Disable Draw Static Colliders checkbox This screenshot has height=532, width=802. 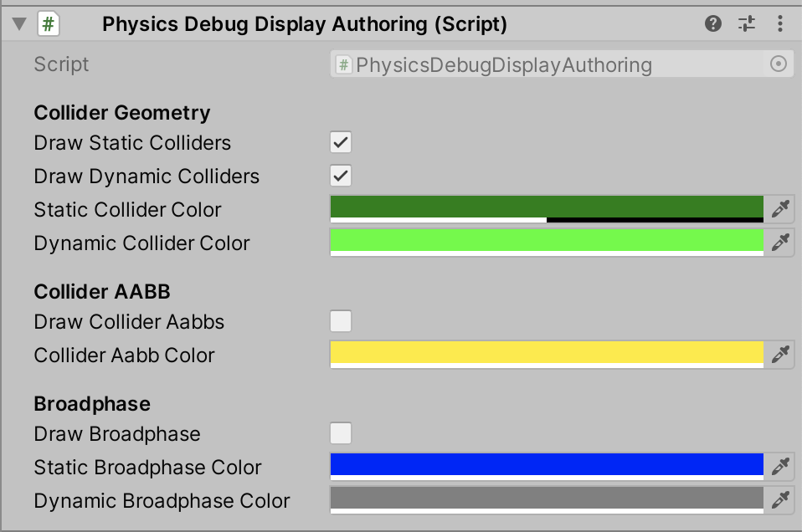coord(341,143)
